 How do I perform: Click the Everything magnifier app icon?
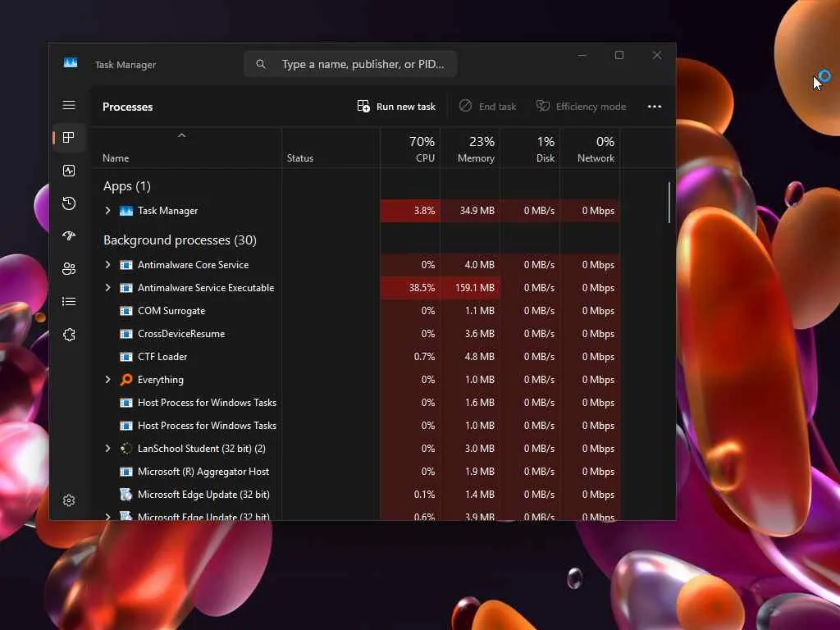(x=126, y=380)
